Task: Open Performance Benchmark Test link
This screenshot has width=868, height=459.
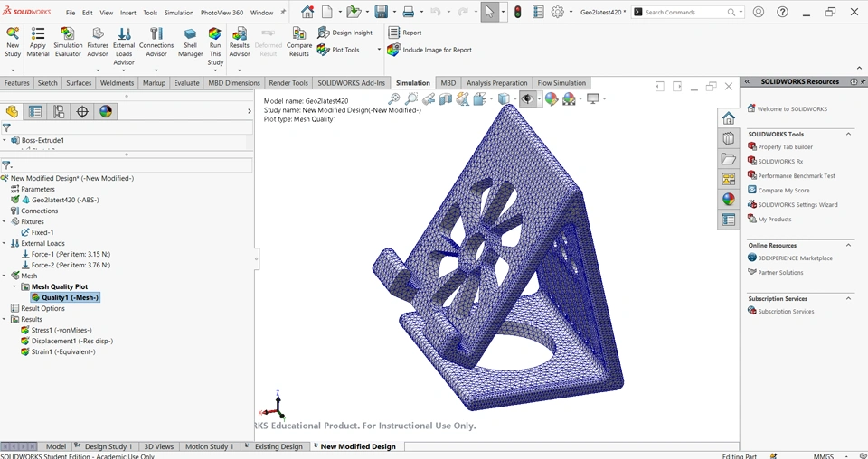Action: click(x=796, y=176)
